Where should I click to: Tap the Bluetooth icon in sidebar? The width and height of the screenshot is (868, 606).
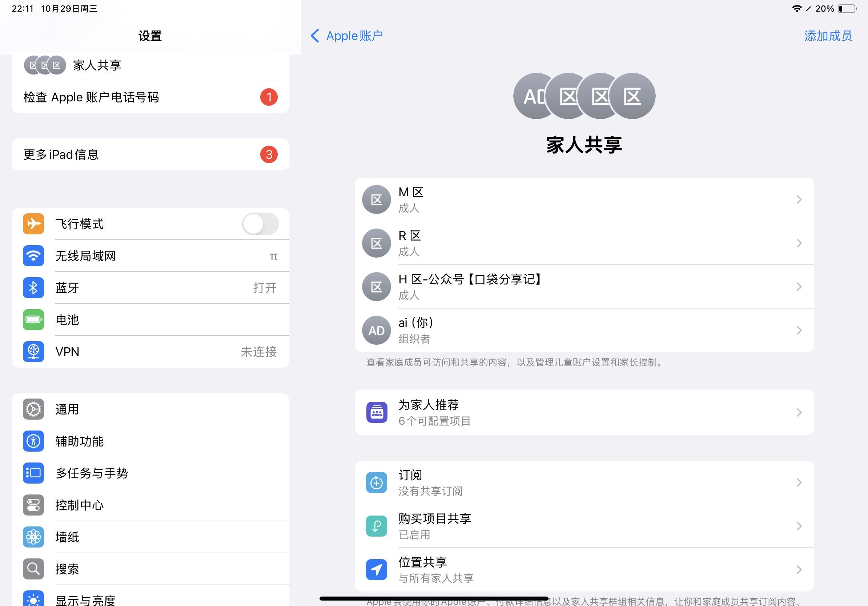33,288
